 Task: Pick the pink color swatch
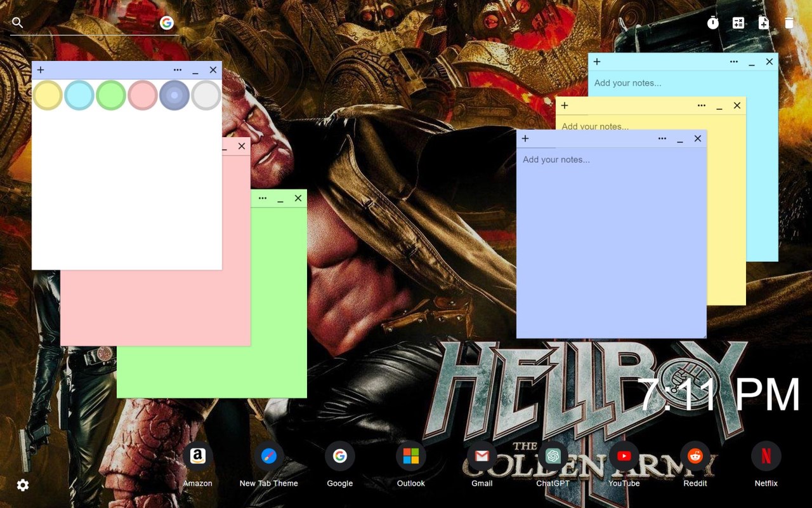tap(143, 95)
